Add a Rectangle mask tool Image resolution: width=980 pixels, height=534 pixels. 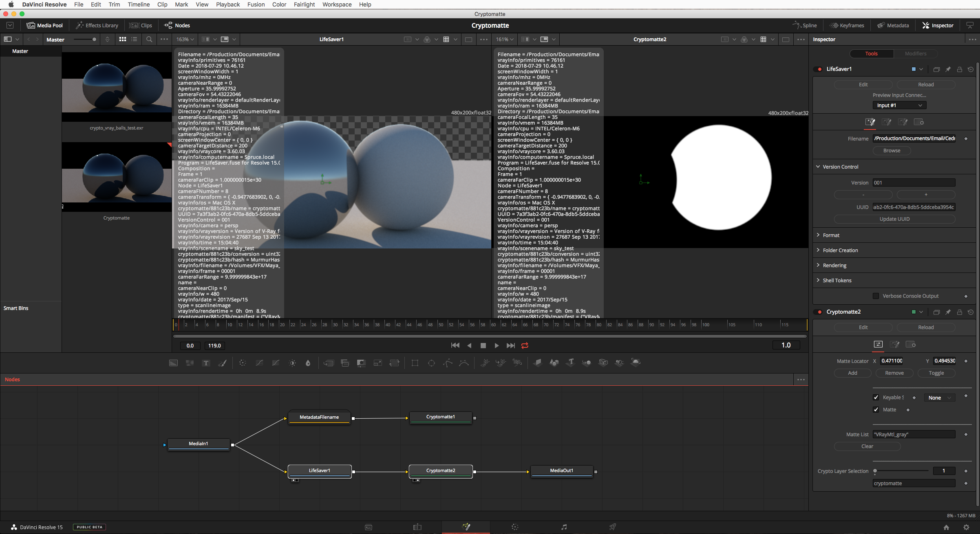coord(415,363)
